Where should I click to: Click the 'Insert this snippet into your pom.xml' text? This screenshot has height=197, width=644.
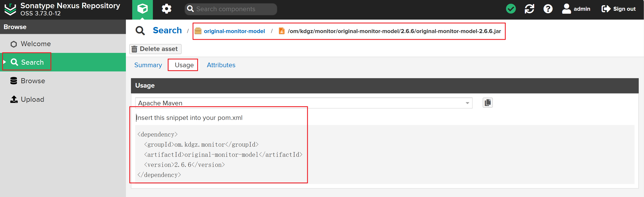pos(189,118)
